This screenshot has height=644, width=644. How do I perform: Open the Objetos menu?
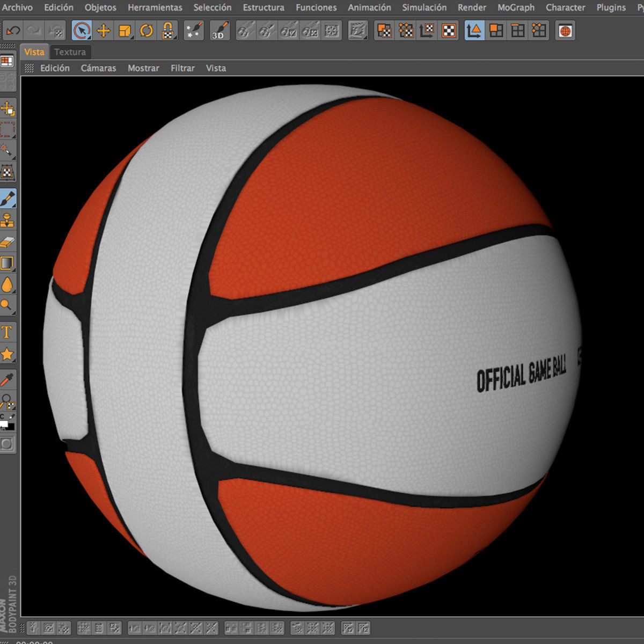click(x=100, y=8)
